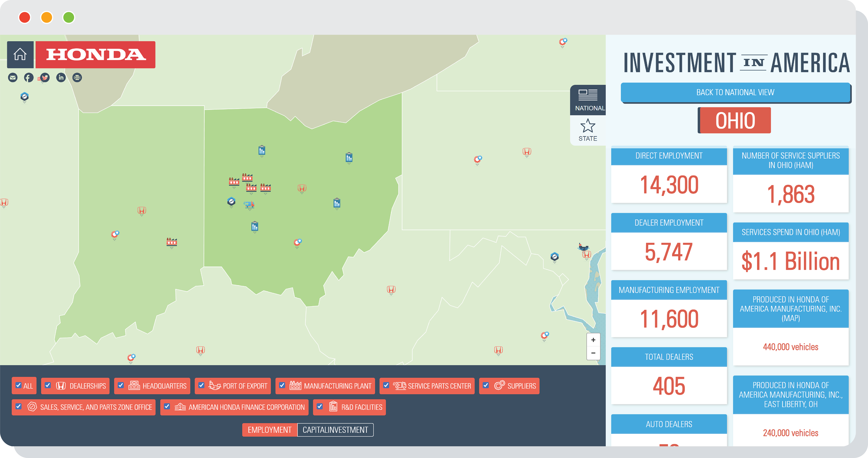Select the National view tab

pos(588,100)
